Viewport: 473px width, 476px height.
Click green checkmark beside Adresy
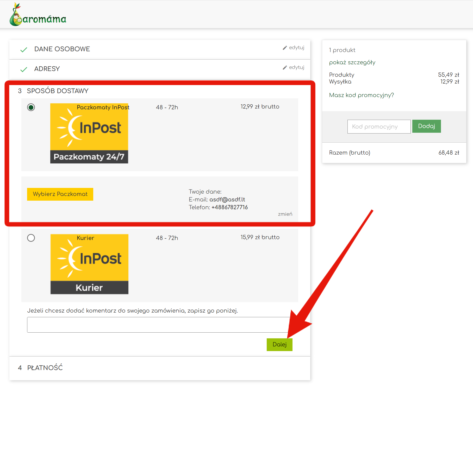(24, 69)
